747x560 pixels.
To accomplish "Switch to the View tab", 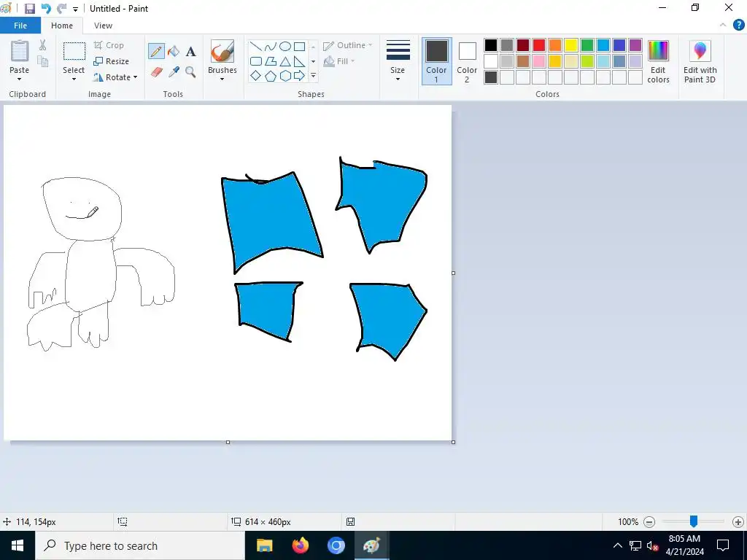I will 103,26.
